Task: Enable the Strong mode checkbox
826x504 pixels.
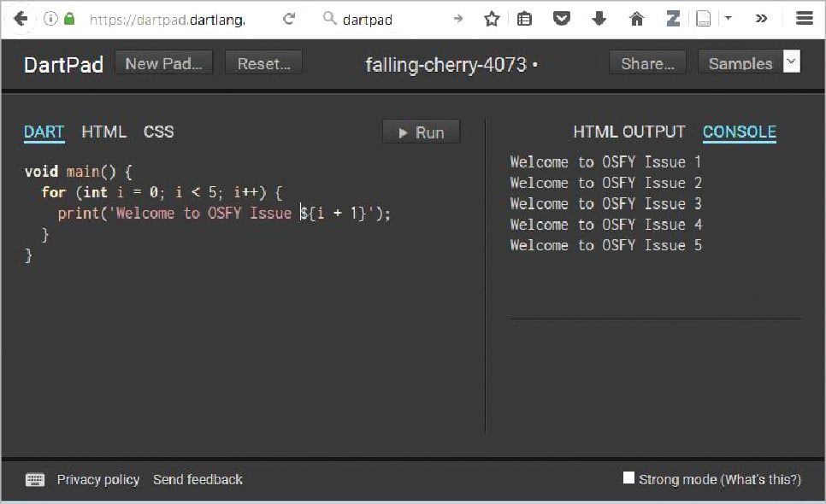Action: click(629, 478)
